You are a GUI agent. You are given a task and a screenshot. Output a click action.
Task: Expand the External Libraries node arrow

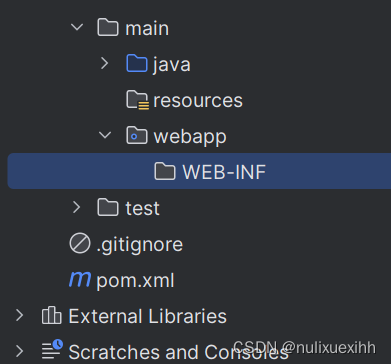click(20, 315)
